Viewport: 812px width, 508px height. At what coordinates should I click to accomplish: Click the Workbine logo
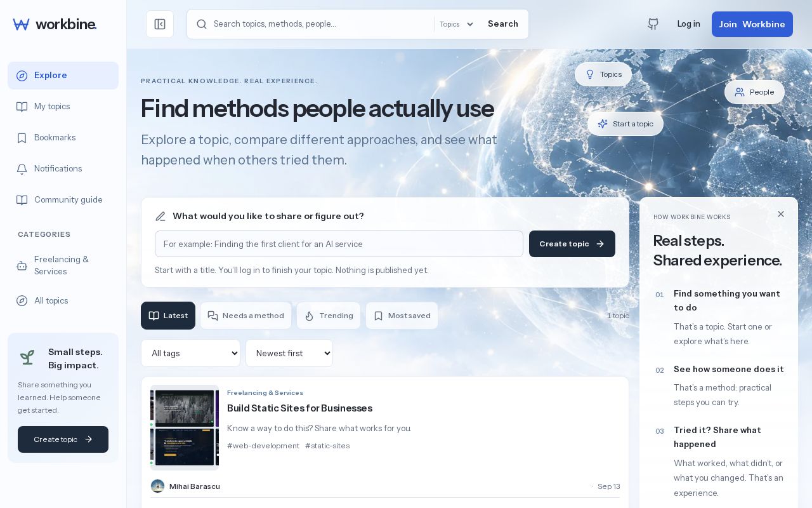(55, 24)
